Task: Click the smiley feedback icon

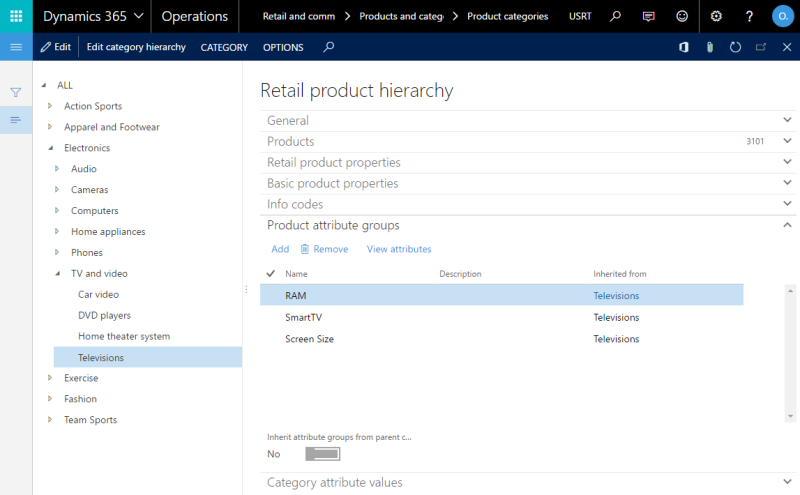Action: point(682,16)
